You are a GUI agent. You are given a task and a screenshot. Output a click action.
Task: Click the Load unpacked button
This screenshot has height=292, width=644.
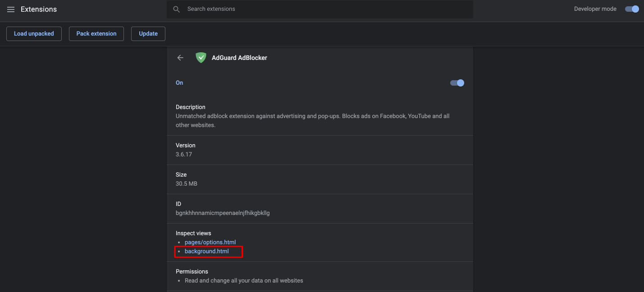click(x=34, y=33)
